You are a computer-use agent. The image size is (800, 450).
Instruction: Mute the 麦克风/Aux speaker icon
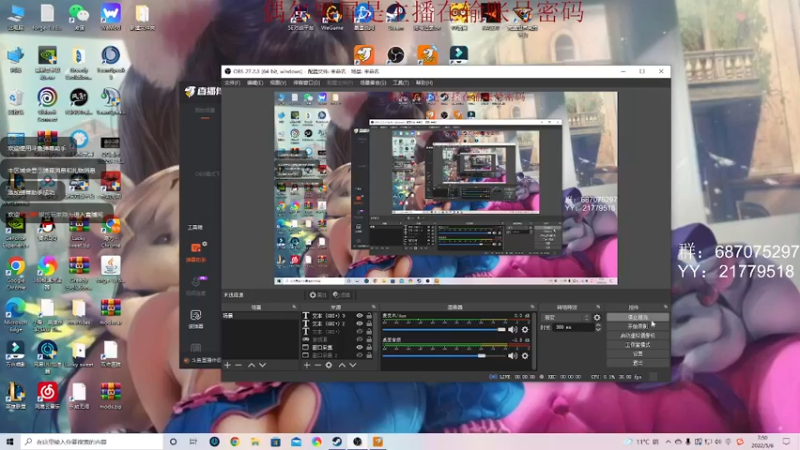point(512,330)
